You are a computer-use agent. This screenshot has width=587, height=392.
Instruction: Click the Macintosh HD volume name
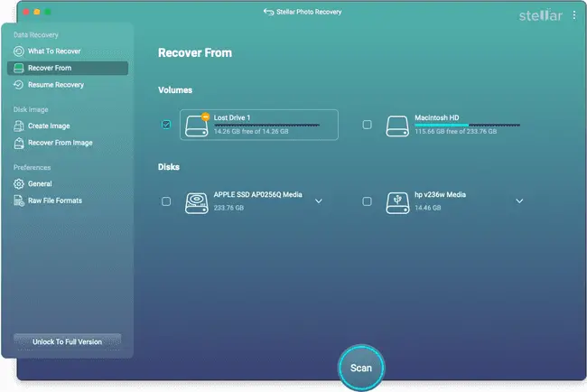tap(437, 117)
